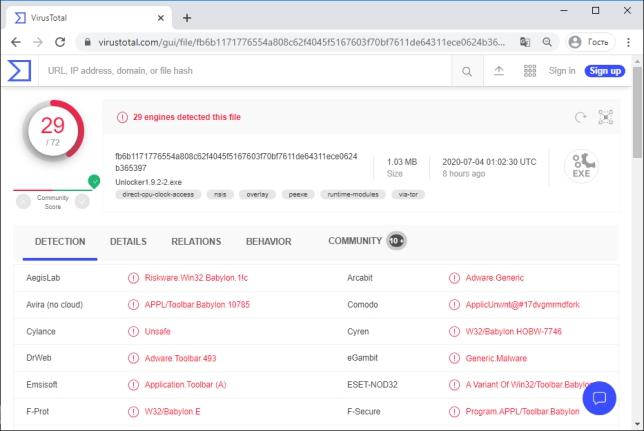Click the scrollbar down arrow
Image resolution: width=644 pixels, height=431 pixels.
(x=637, y=424)
